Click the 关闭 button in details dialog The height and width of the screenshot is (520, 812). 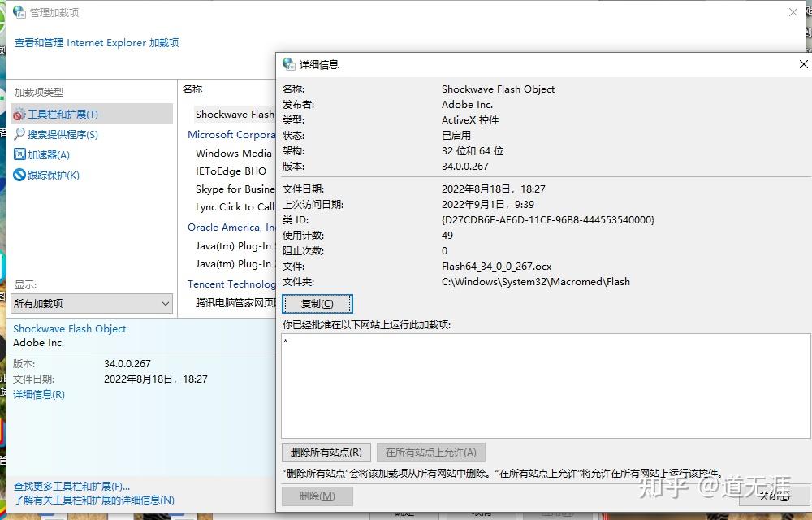coord(775,496)
